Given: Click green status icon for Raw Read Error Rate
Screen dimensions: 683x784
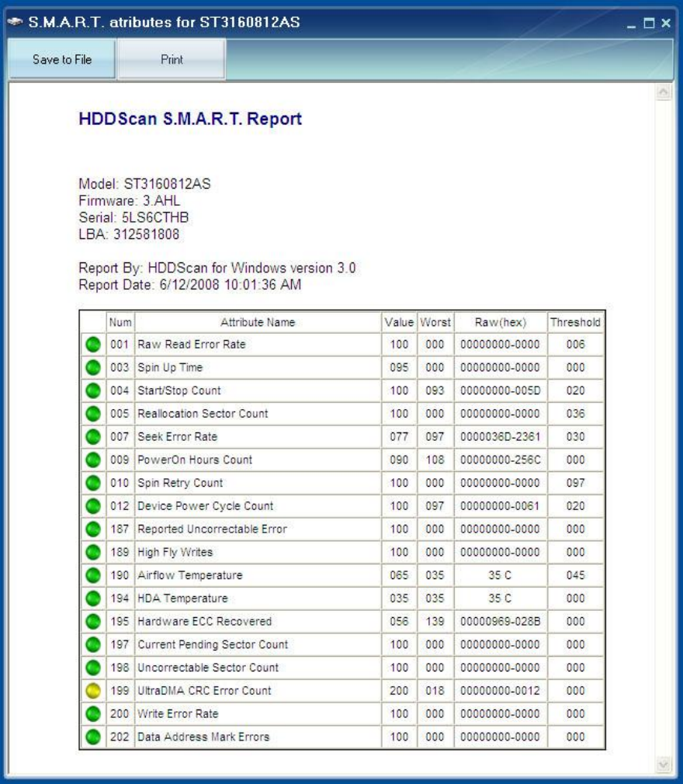Looking at the screenshot, I should click(93, 345).
